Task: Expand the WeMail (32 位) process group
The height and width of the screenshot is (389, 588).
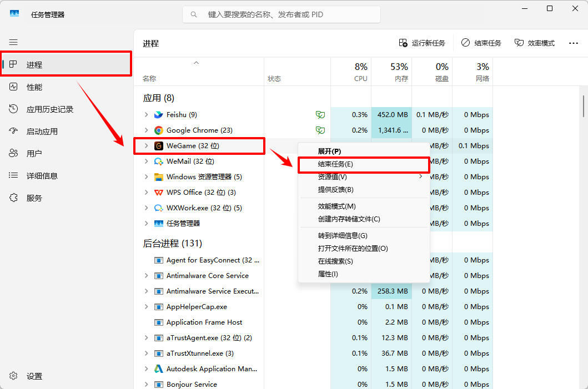Action: pyautogui.click(x=146, y=161)
